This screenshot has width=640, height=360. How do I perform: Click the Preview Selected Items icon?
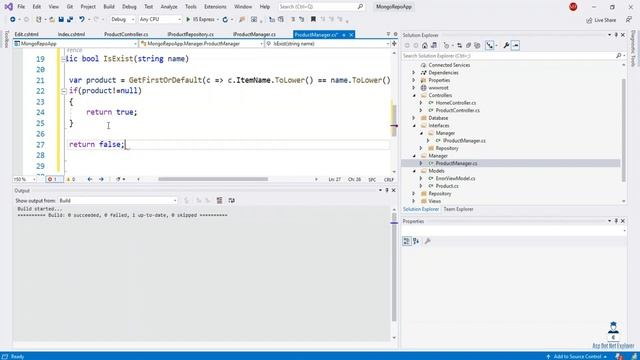[x=516, y=45]
